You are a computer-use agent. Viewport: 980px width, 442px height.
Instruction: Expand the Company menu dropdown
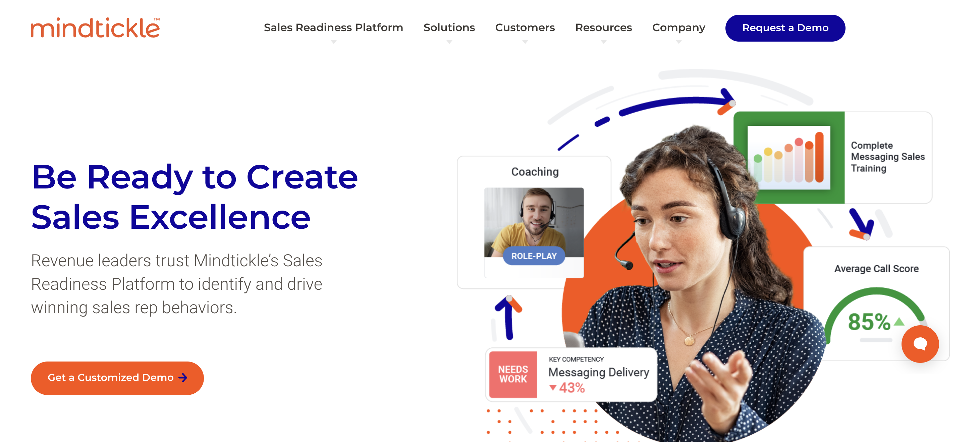(x=679, y=27)
